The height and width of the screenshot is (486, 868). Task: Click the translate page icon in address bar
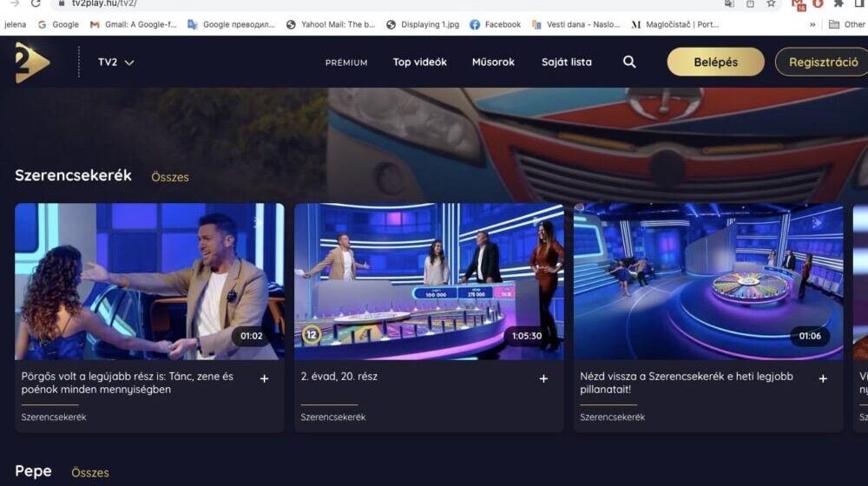(x=730, y=3)
